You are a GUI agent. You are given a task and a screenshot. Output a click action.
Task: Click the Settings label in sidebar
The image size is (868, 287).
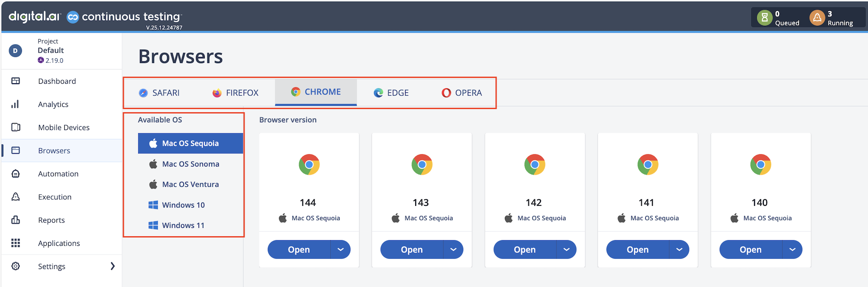[x=52, y=266]
